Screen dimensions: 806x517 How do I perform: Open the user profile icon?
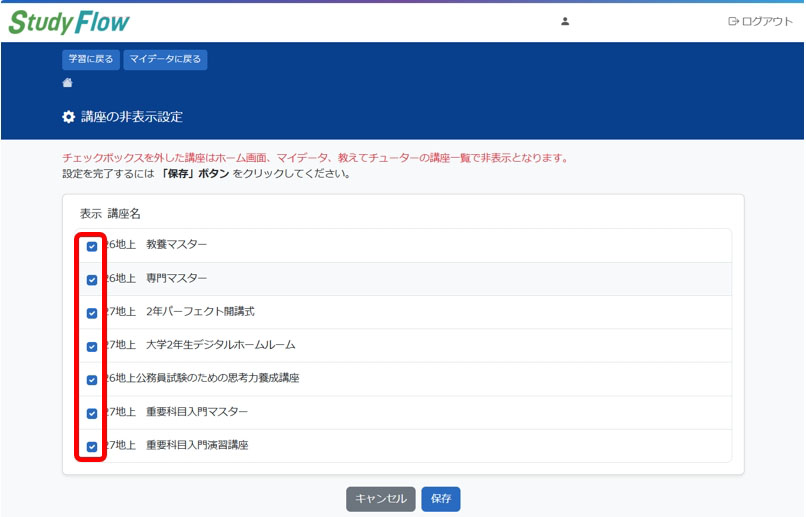point(565,21)
